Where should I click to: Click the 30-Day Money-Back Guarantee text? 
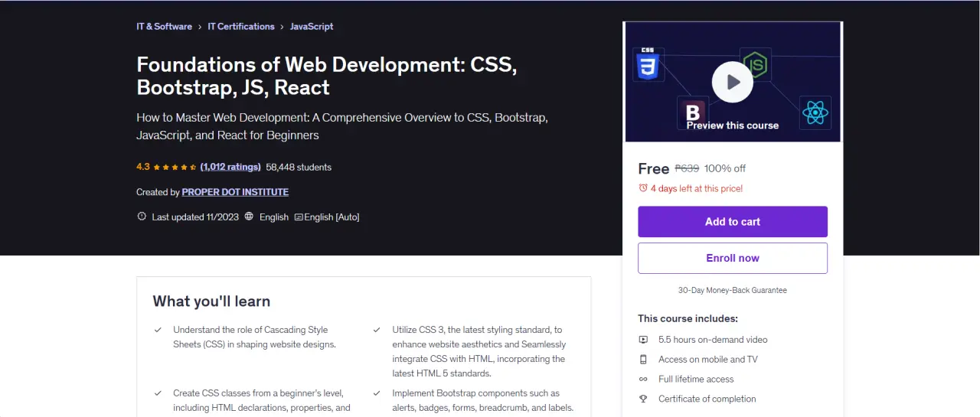(733, 291)
